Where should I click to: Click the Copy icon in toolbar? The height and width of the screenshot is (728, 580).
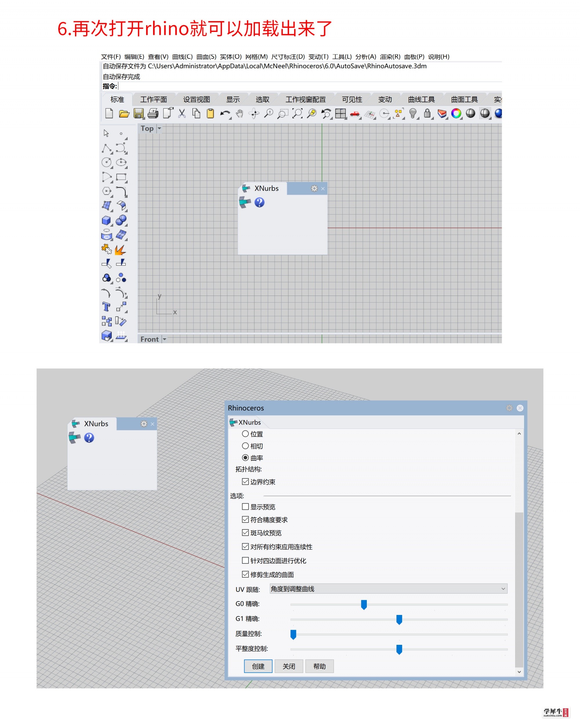(196, 113)
